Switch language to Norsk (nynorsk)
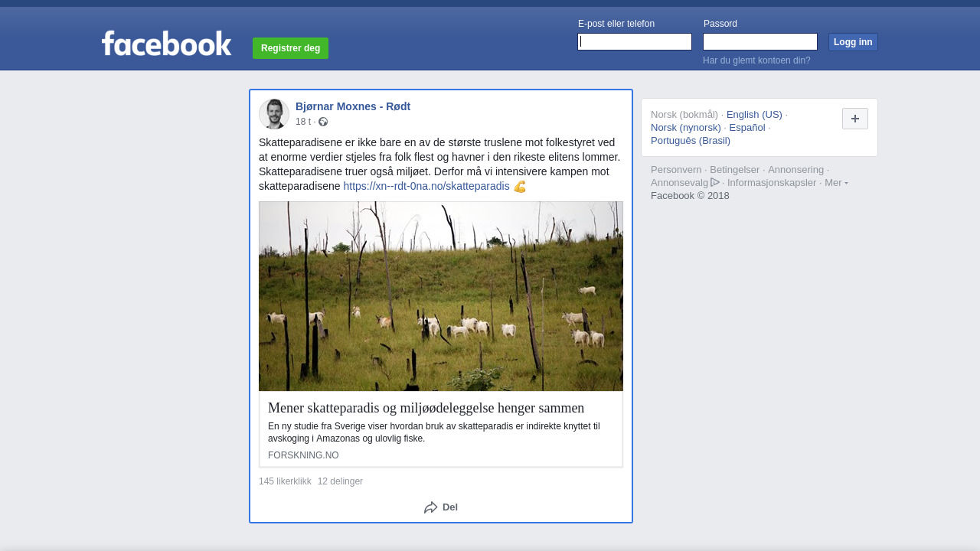 click(686, 128)
